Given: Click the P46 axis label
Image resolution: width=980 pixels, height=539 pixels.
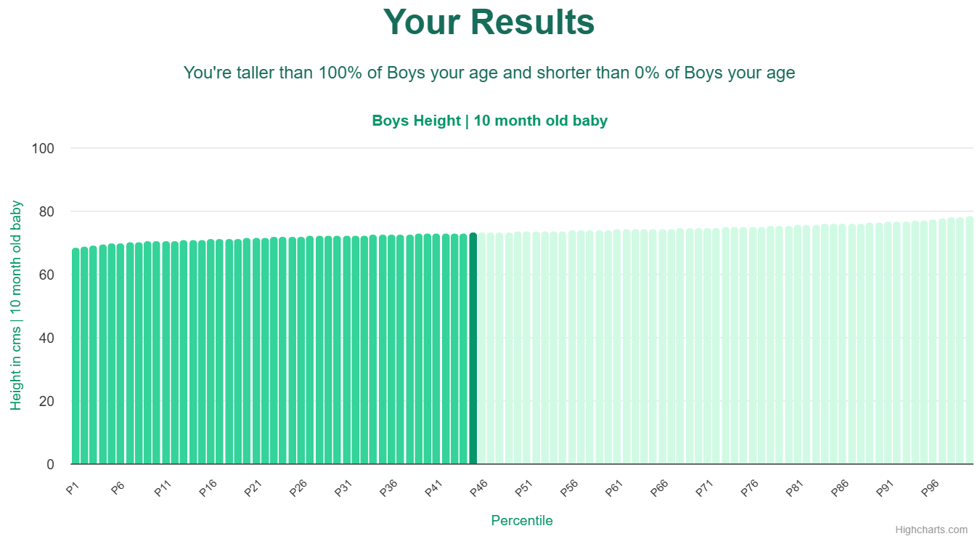Looking at the screenshot, I should (x=478, y=488).
